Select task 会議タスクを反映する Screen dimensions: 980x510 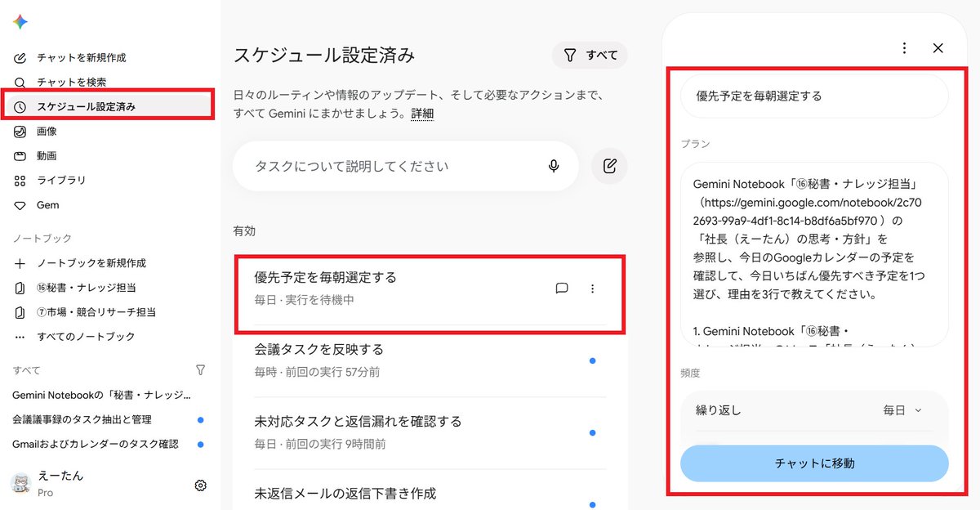430,360
